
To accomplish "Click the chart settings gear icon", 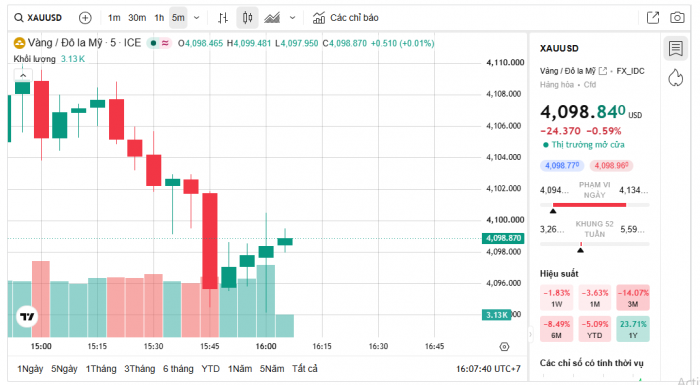I will click(x=504, y=347).
